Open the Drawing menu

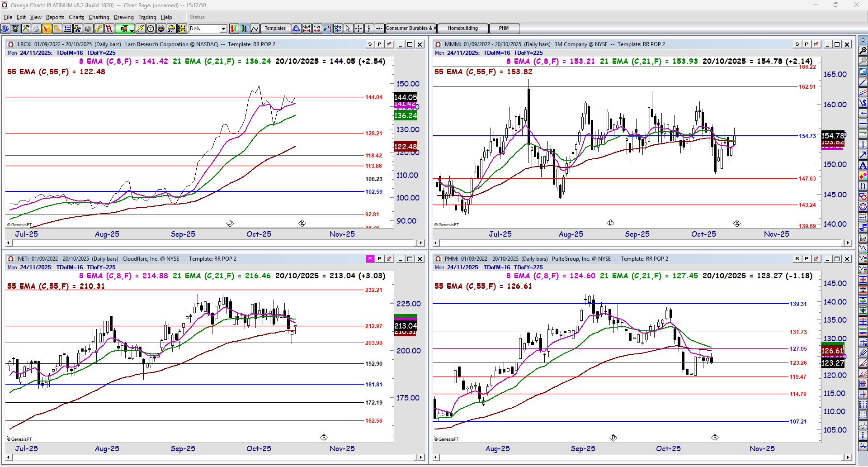coord(124,17)
